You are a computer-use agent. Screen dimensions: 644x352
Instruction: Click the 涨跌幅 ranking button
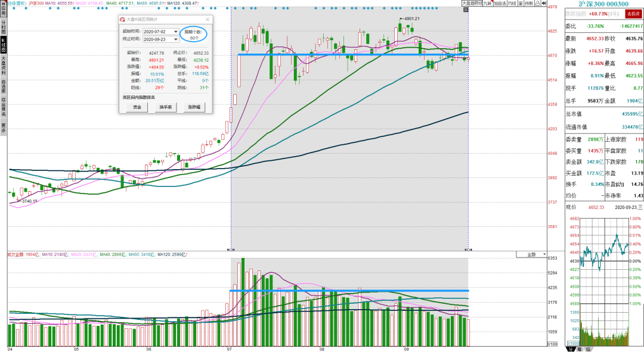(194, 107)
